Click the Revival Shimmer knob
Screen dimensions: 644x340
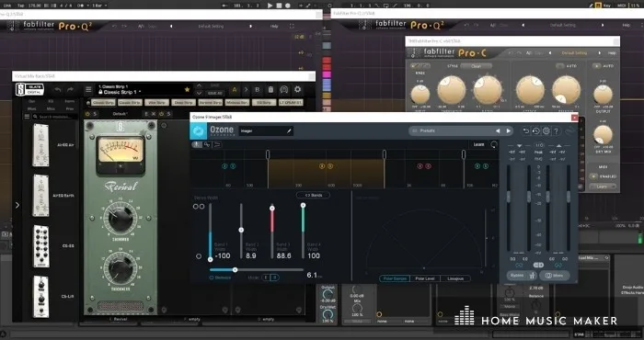[x=120, y=218]
